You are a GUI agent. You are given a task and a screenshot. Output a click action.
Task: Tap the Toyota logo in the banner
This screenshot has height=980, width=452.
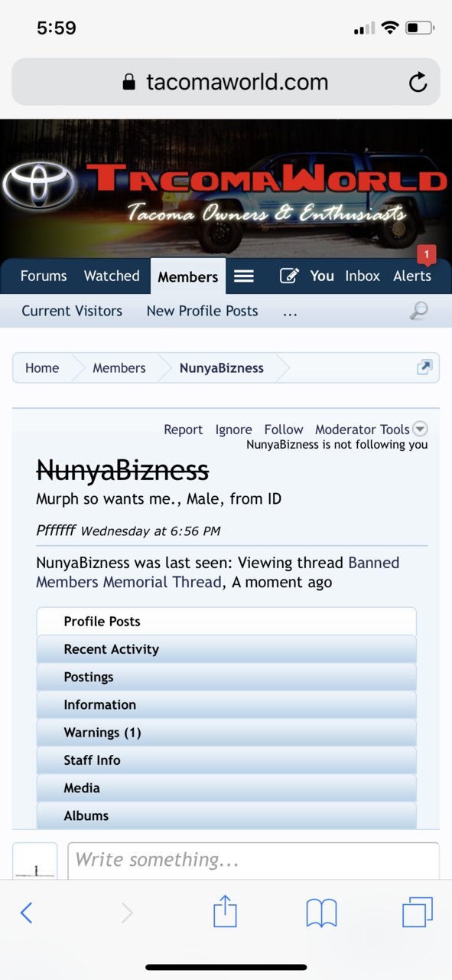(39, 186)
